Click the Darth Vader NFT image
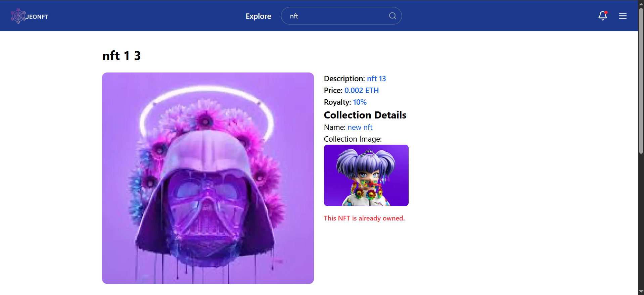 tap(208, 178)
